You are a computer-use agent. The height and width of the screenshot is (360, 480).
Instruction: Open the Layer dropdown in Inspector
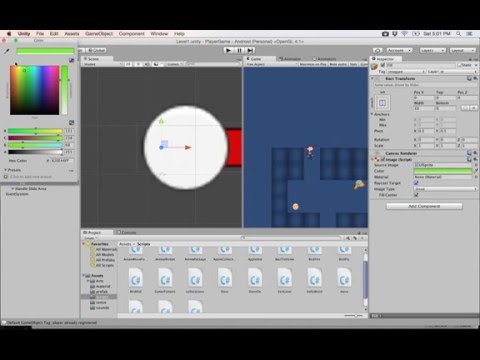[x=458, y=72]
